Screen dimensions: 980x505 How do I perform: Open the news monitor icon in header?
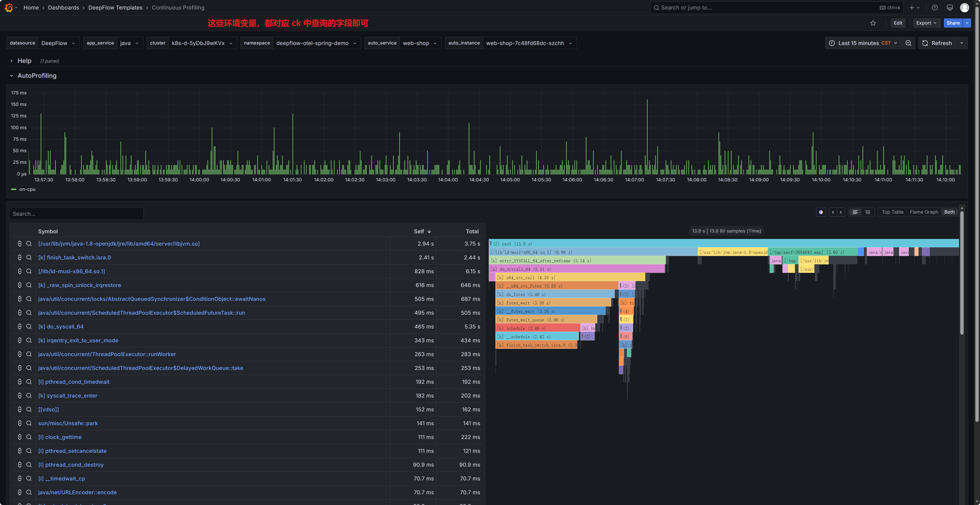(x=950, y=8)
